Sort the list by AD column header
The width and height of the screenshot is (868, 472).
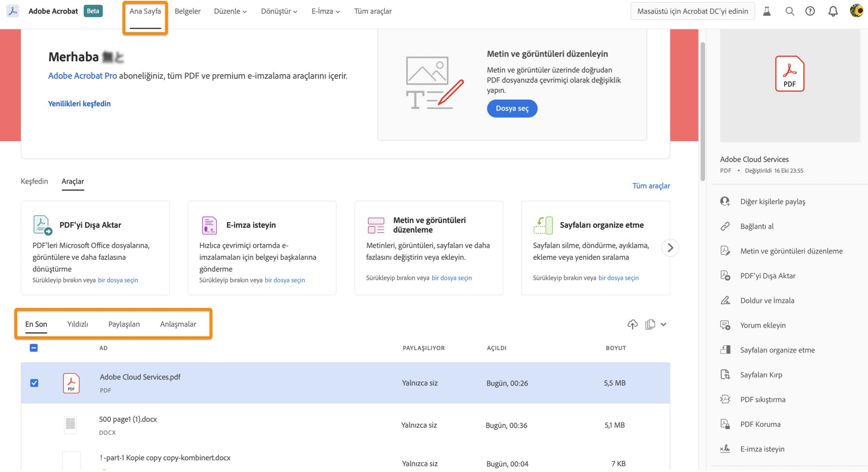[x=104, y=348]
